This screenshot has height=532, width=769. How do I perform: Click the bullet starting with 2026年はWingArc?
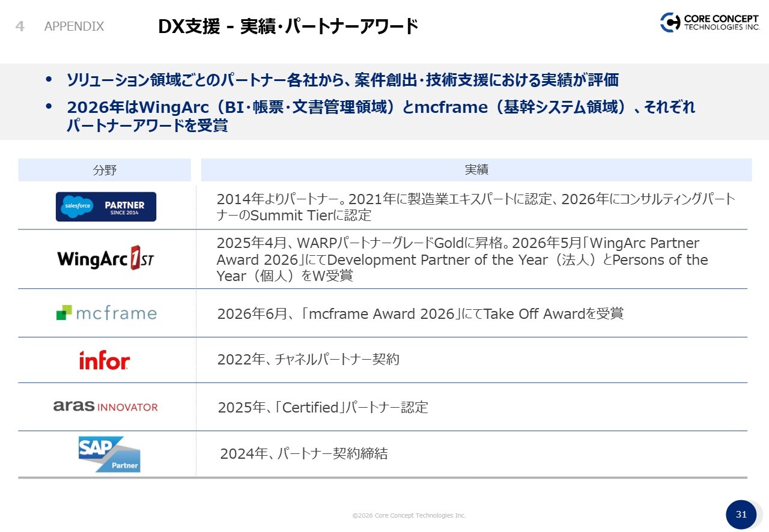click(x=381, y=116)
